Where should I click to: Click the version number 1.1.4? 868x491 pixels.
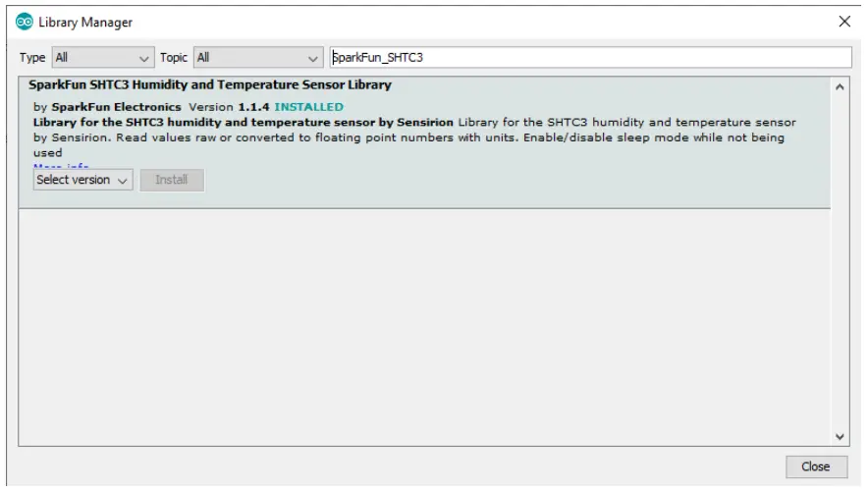(x=254, y=106)
